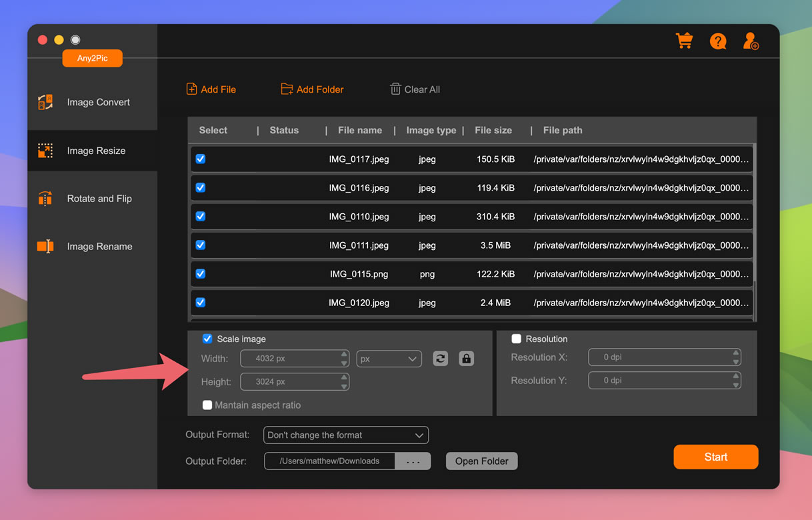
Task: Click the help question mark icon
Action: [x=718, y=41]
